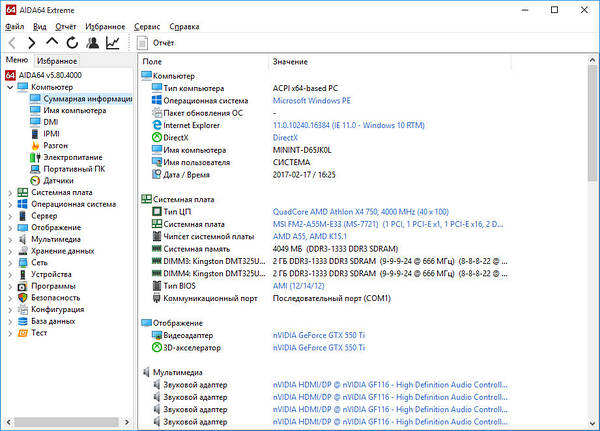
Task: Go back with the left arrow toolbar button
Action: point(12,43)
